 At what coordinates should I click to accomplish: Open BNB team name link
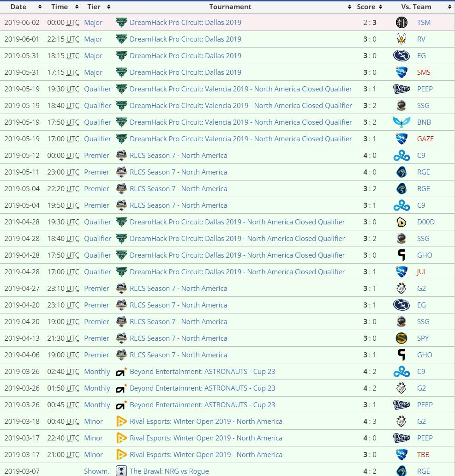coord(424,122)
